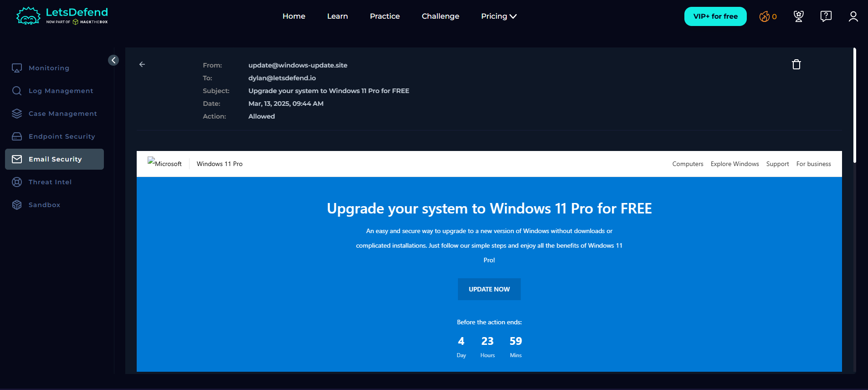
Task: Click the For business link
Action: (814, 164)
